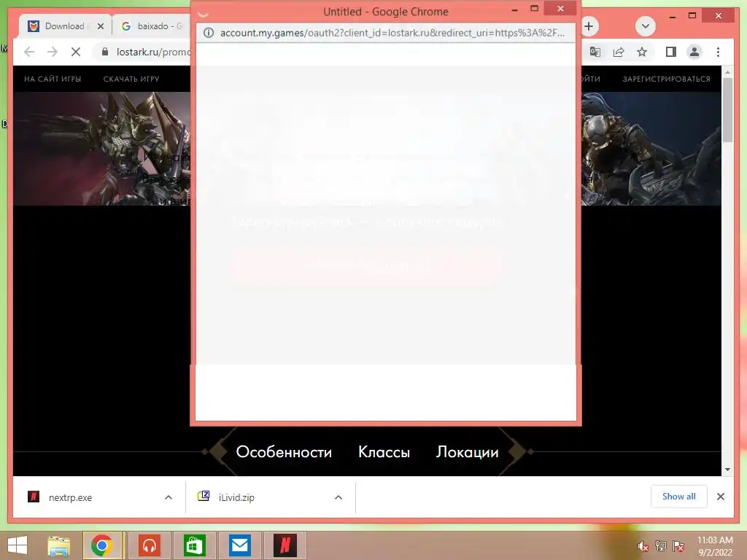Click muted volume icon in tray
This screenshot has height=560, width=747.
point(643,546)
